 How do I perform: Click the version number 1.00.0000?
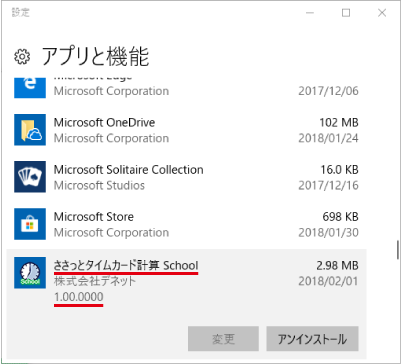point(79,296)
